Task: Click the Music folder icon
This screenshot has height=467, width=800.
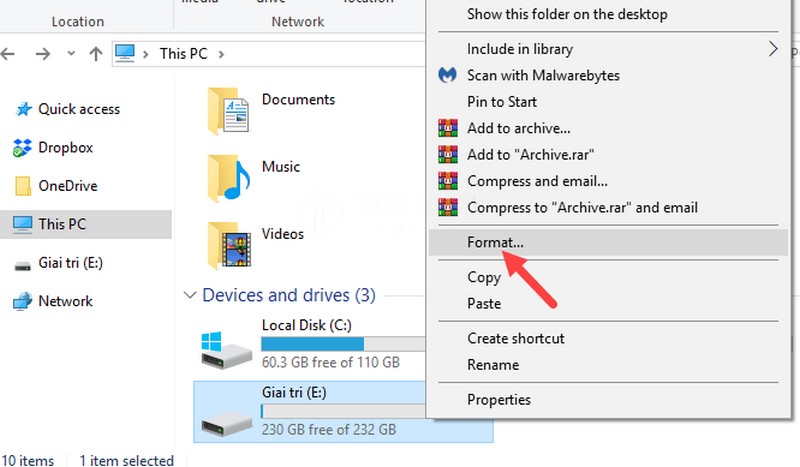Action: coord(229,179)
